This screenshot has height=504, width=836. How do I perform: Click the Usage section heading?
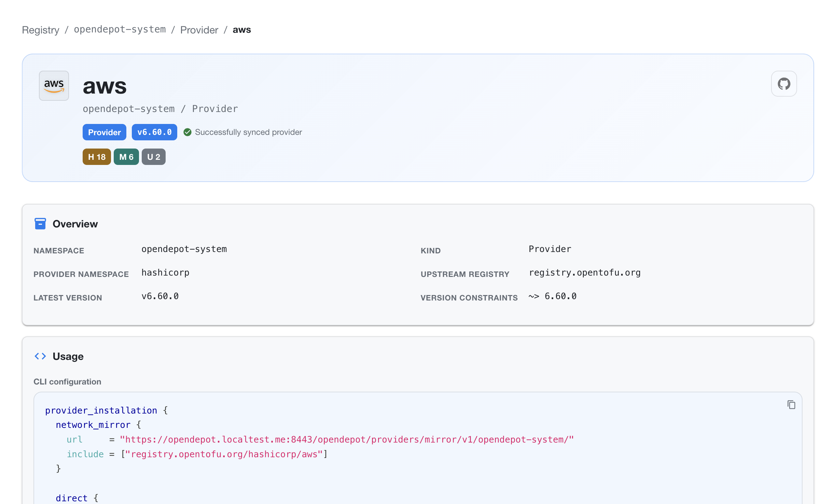tap(68, 356)
